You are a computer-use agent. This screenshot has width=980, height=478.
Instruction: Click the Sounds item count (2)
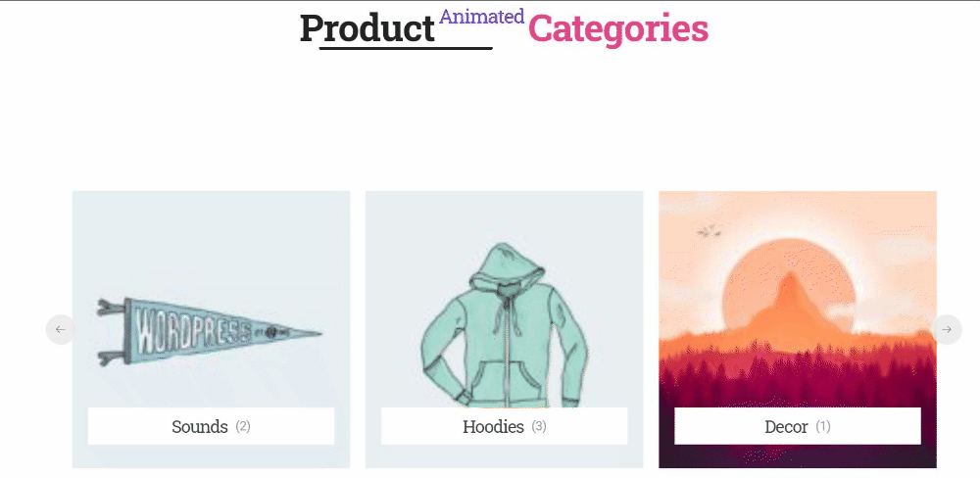point(243,427)
